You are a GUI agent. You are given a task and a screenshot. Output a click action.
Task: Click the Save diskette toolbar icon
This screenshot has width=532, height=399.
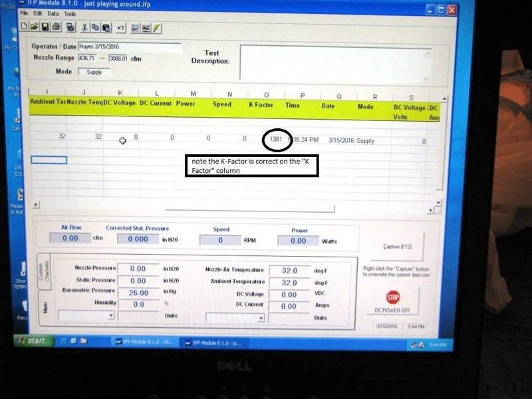click(x=45, y=27)
